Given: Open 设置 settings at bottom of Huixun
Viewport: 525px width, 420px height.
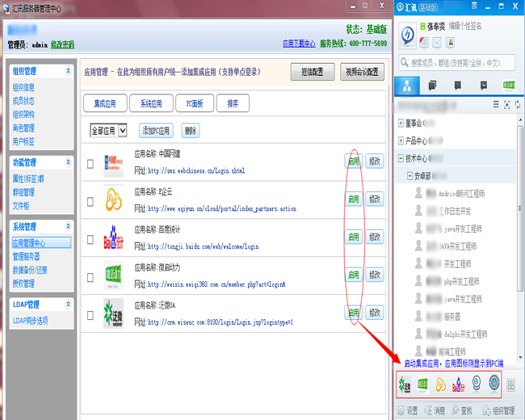Looking at the screenshot, I should point(407,410).
